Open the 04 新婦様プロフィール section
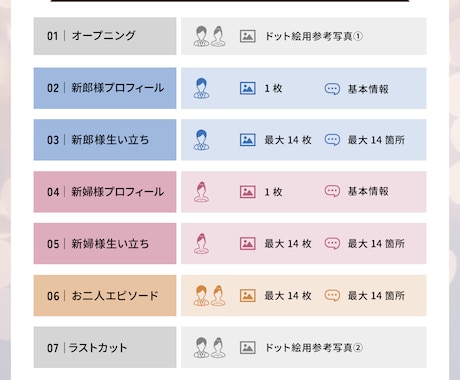The width and height of the screenshot is (460, 380). pyautogui.click(x=105, y=192)
